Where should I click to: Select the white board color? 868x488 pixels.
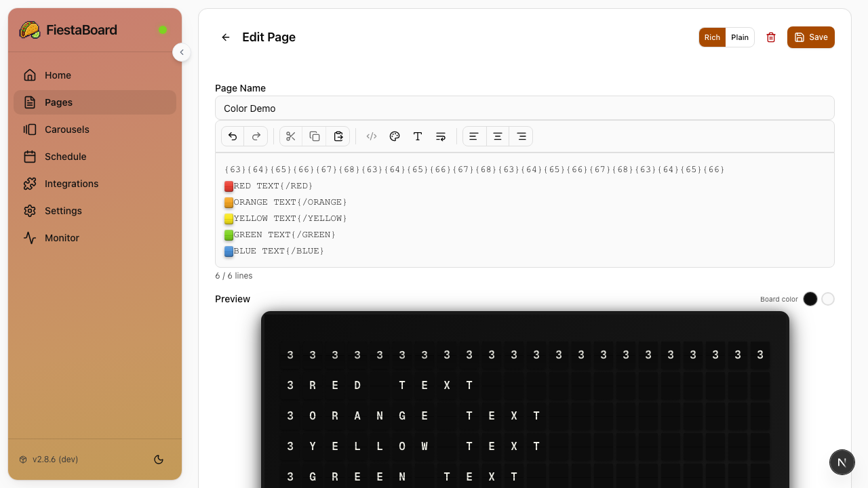point(828,299)
